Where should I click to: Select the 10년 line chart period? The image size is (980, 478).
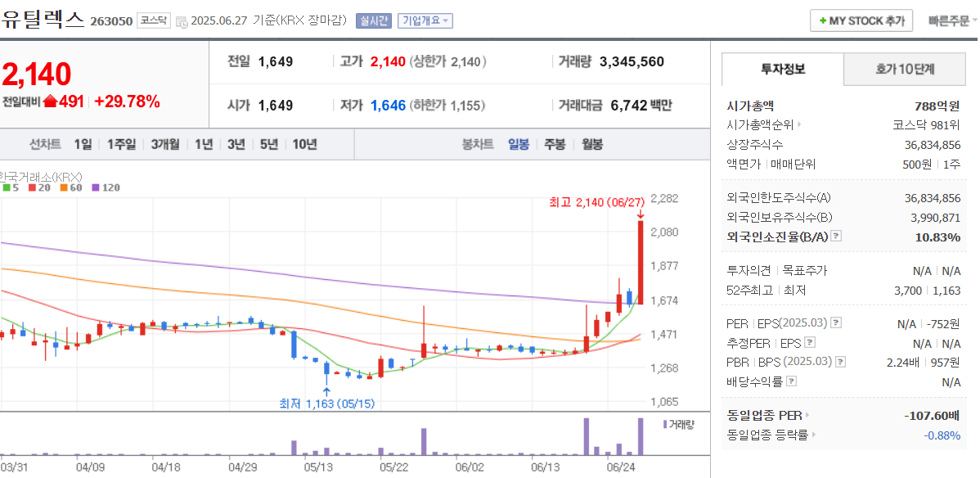[x=304, y=145]
